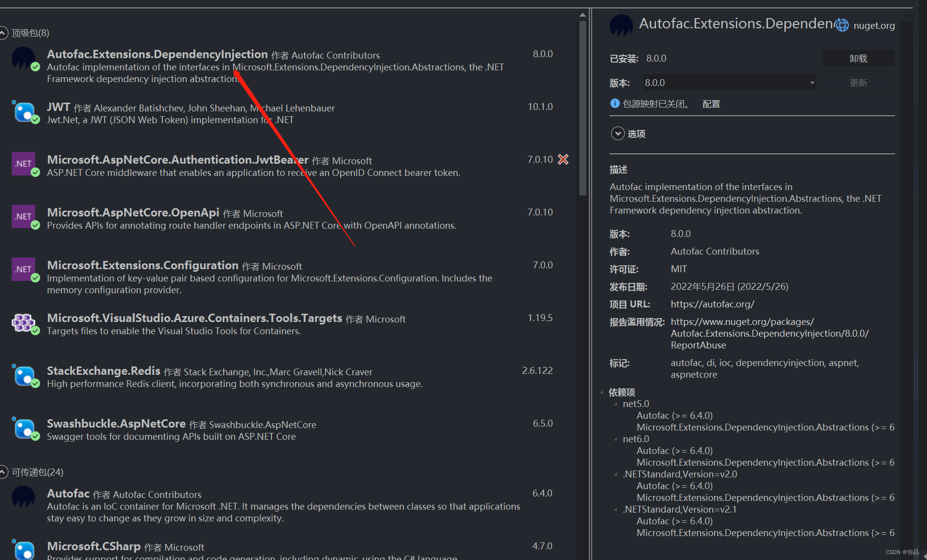Image resolution: width=927 pixels, height=560 pixels.
Task: Select the Microsoft.Extensions.Configuration package title
Action: pyautogui.click(x=143, y=265)
